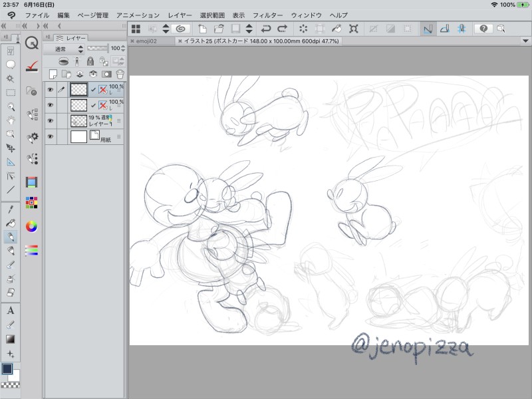The image size is (532, 399).
Task: Click the Redo arrow in toolbar
Action: 282,29
